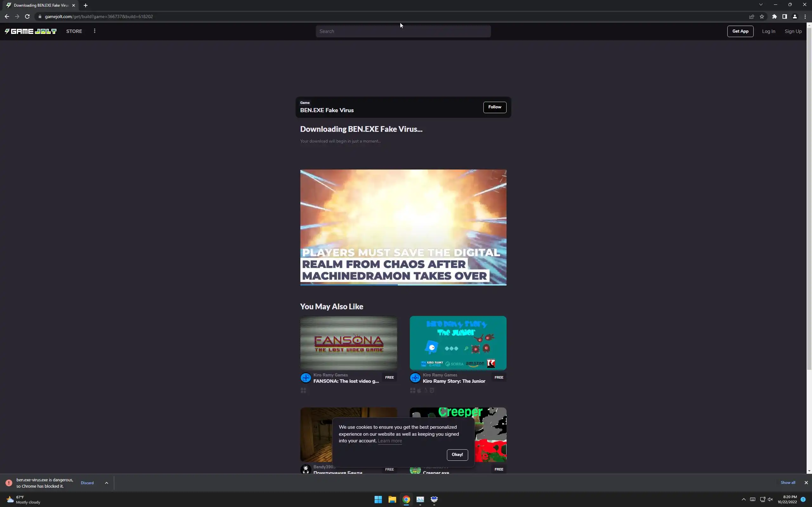Bookmark this page with the star icon
Viewport: 812px width, 507px height.
[762, 16]
